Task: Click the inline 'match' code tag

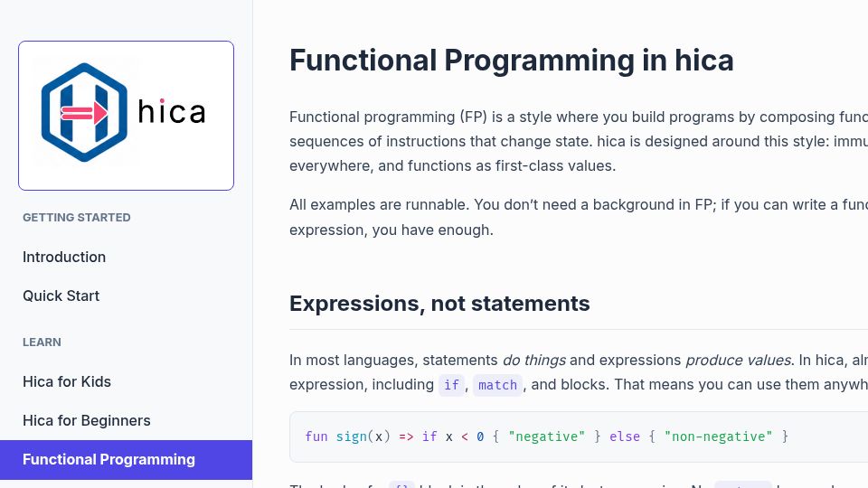Action: coord(497,385)
